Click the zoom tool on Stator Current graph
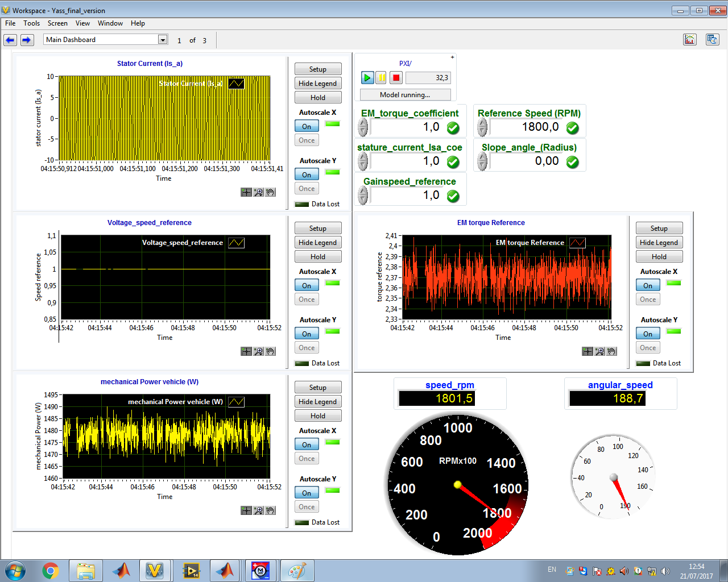The image size is (728, 582). click(x=258, y=192)
